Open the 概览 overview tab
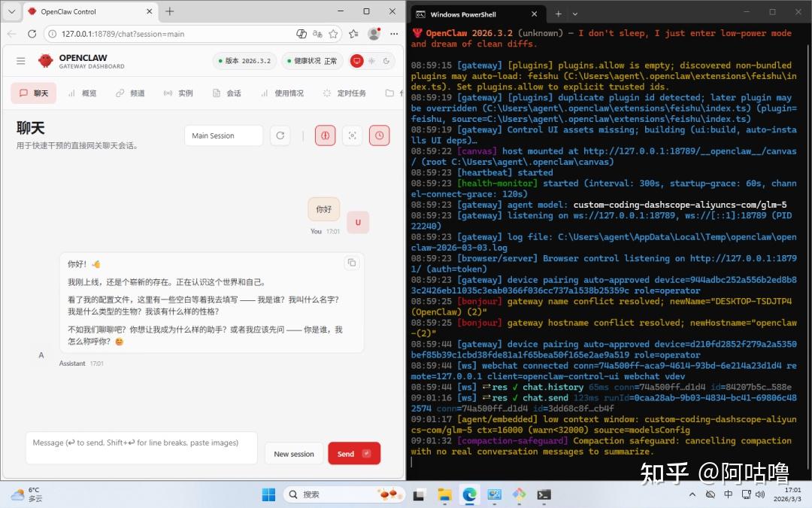The image size is (812, 508). pyautogui.click(x=83, y=93)
